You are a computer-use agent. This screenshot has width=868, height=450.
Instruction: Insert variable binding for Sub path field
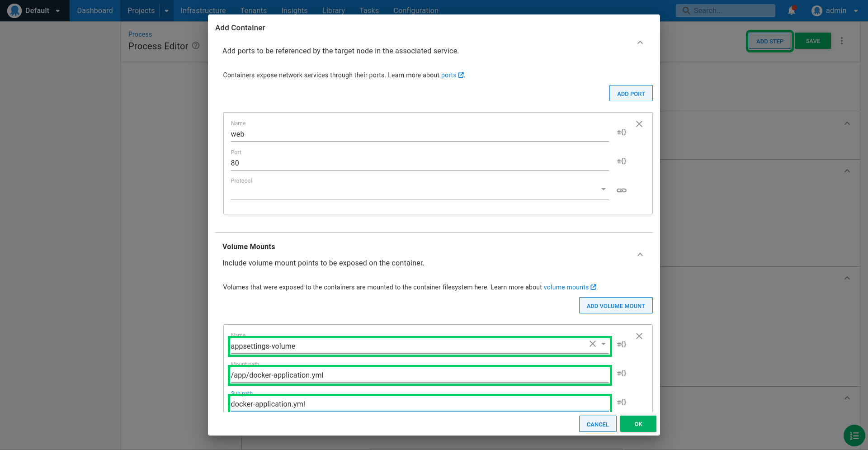point(622,402)
